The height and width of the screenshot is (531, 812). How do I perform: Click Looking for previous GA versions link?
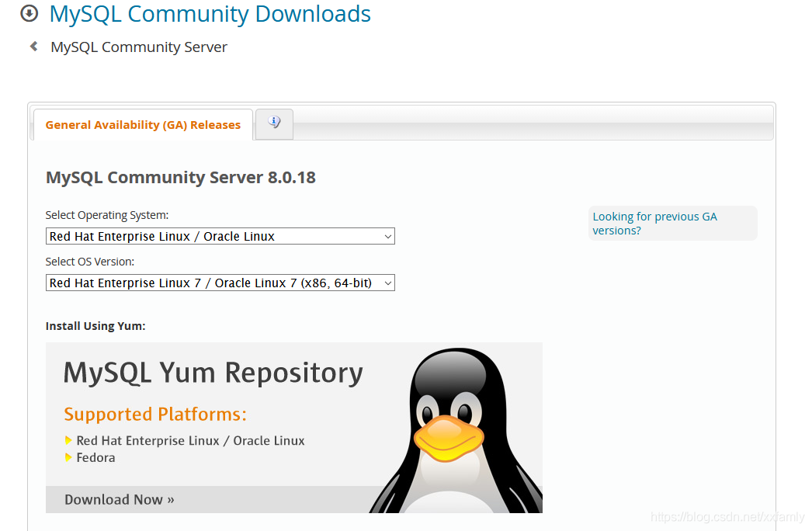tap(654, 224)
